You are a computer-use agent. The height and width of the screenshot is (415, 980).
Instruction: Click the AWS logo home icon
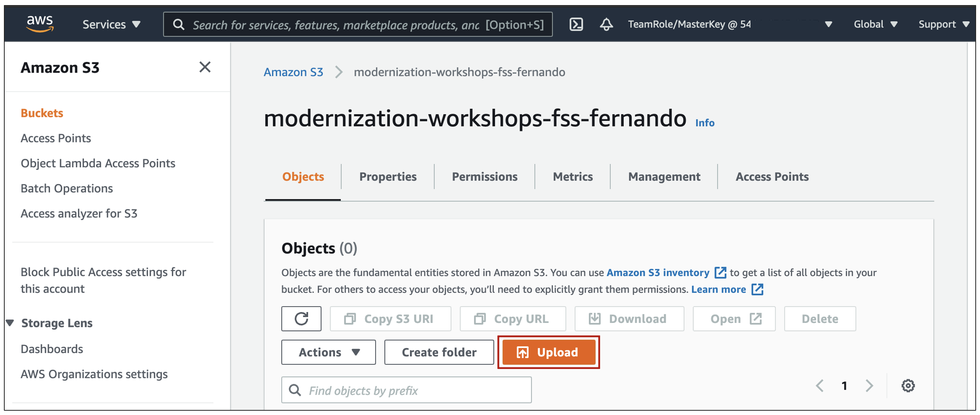click(40, 24)
